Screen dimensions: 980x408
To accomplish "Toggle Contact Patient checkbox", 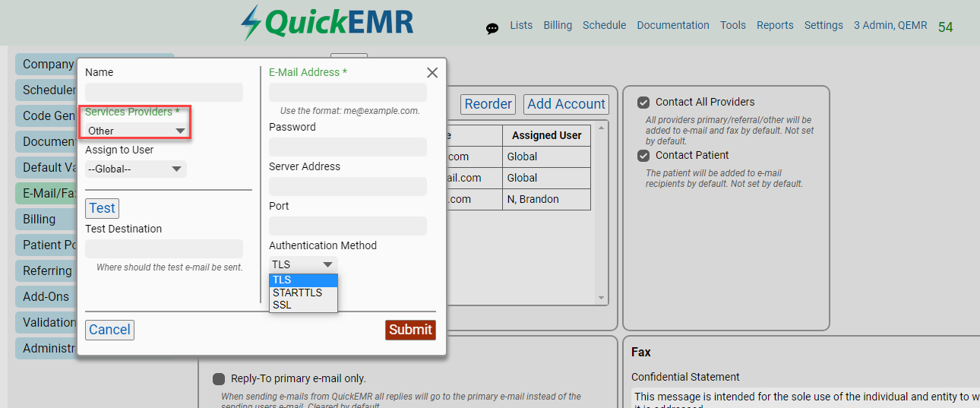I will click(x=643, y=156).
